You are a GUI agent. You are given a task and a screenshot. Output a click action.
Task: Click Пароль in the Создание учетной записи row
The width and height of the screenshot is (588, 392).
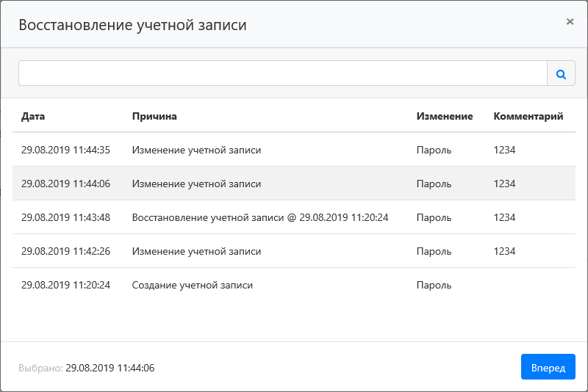434,285
